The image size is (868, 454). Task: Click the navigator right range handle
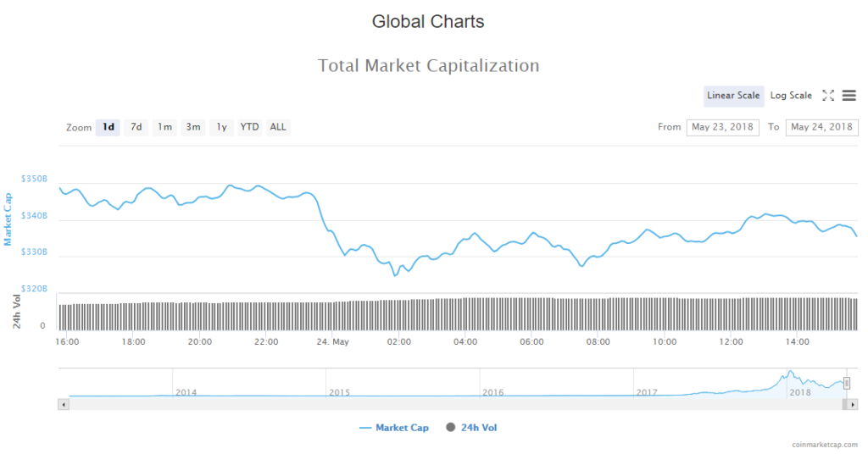coord(846,383)
